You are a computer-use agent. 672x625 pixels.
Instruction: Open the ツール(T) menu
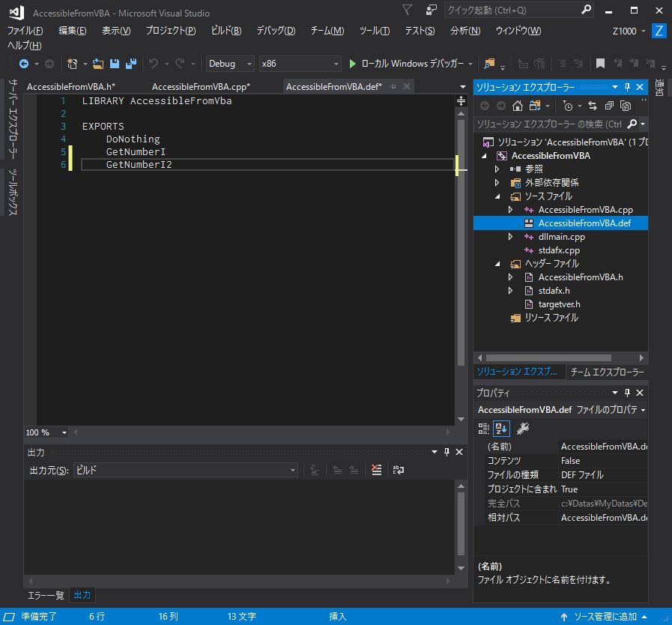[374, 31]
